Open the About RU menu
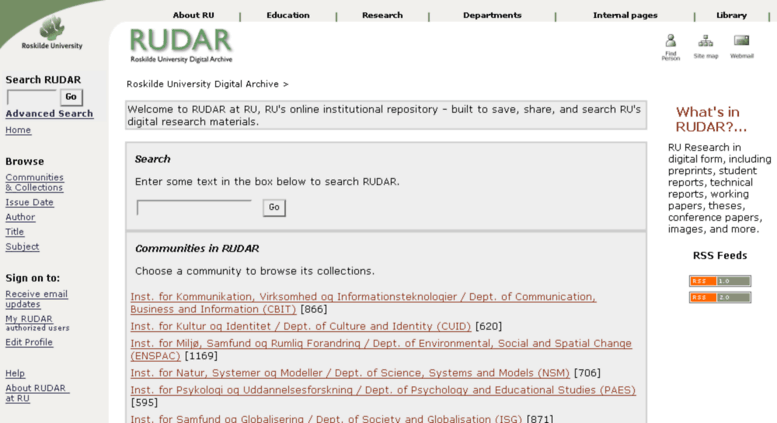The height and width of the screenshot is (423, 777). pyautogui.click(x=193, y=15)
